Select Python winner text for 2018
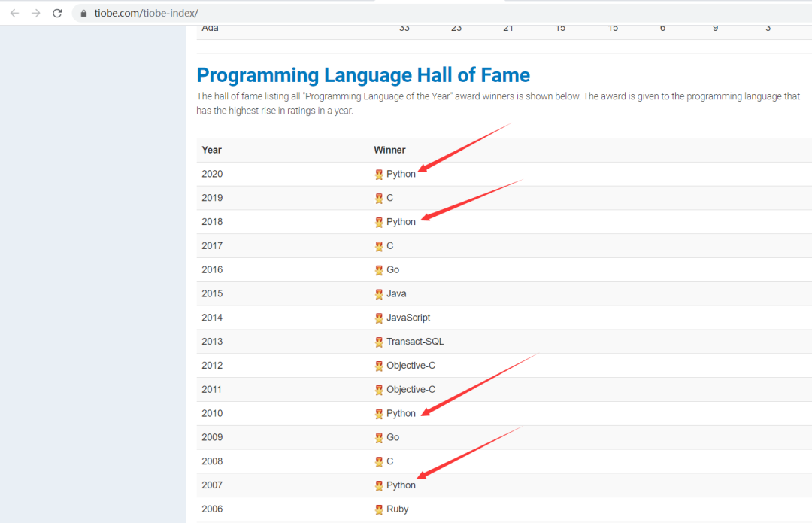812x523 pixels. point(401,222)
